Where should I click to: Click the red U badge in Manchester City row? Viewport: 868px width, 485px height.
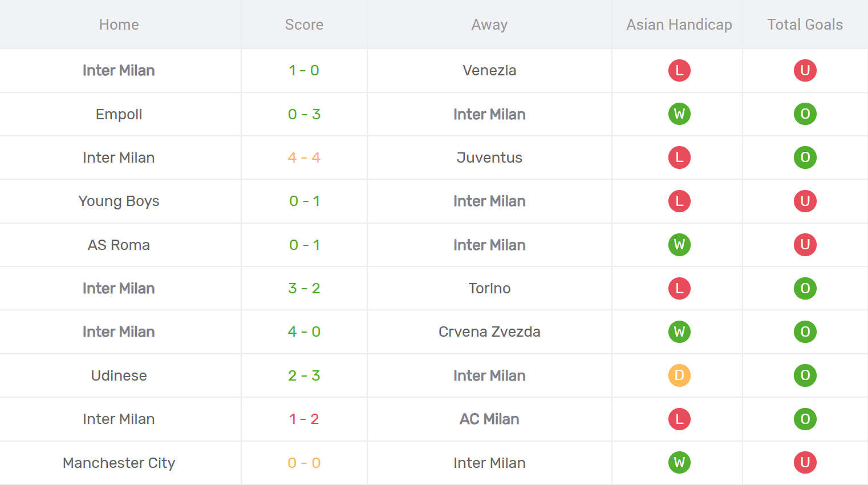point(805,463)
